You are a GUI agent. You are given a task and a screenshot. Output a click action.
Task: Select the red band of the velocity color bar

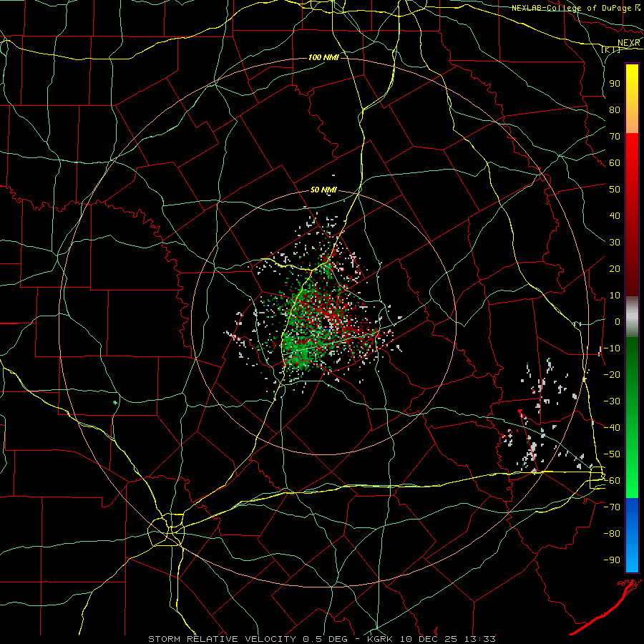pos(632,215)
